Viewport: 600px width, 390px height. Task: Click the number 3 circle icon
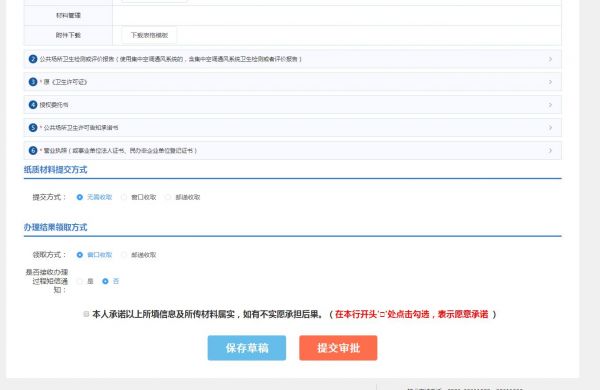click(x=33, y=82)
